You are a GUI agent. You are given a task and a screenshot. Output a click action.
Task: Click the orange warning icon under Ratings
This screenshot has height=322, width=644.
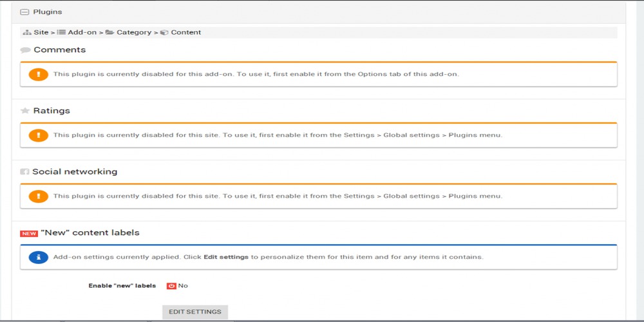click(x=39, y=135)
